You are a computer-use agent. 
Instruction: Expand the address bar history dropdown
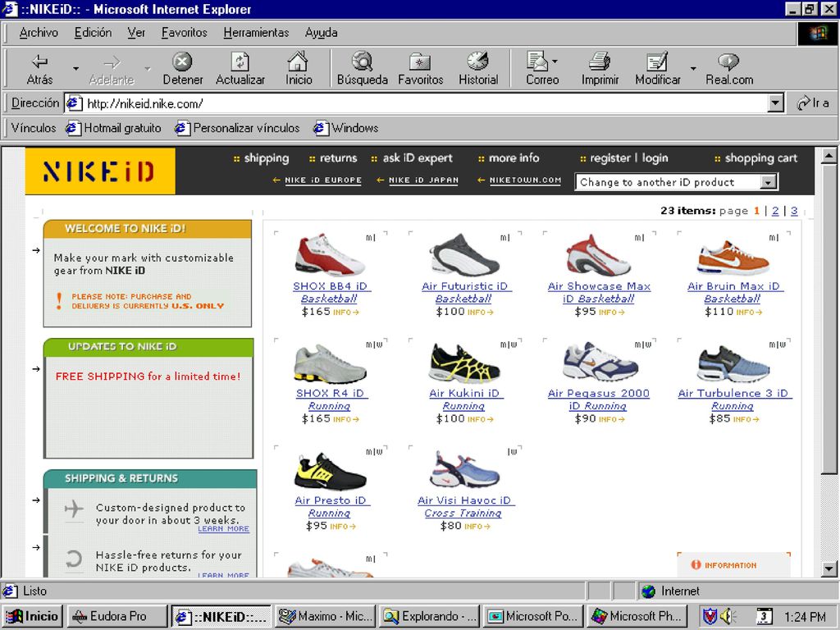click(775, 103)
